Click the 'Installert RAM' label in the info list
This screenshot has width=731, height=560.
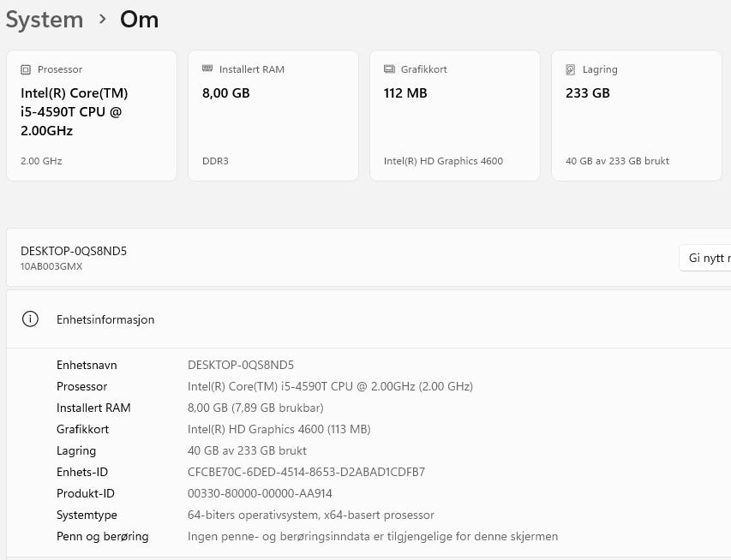pos(93,408)
